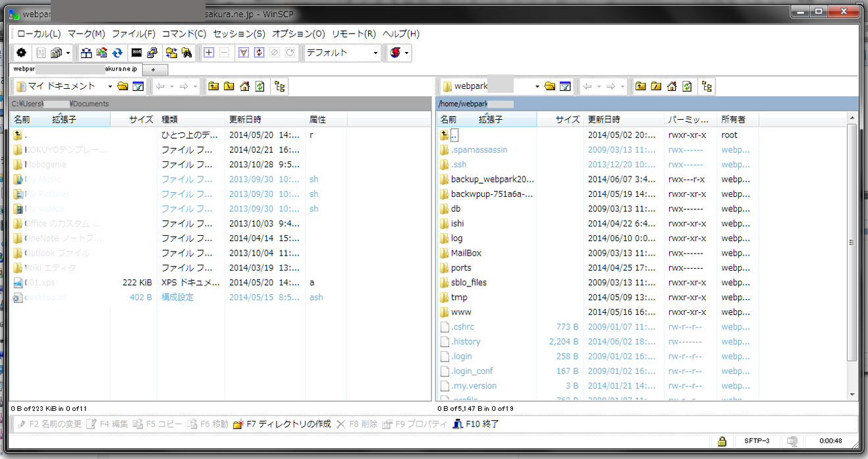This screenshot has height=459, width=868.
Task: Click F10 終了 to quit
Action: tap(476, 424)
